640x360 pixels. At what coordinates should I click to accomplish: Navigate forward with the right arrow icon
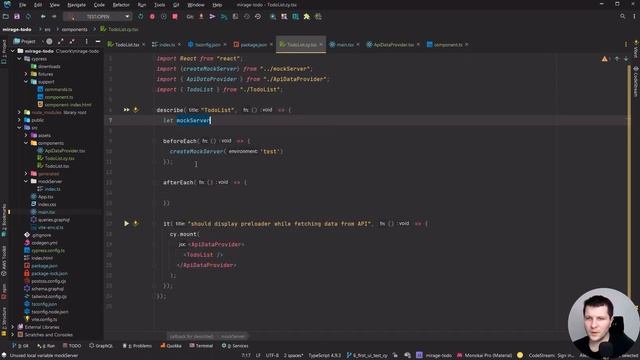click(54, 17)
